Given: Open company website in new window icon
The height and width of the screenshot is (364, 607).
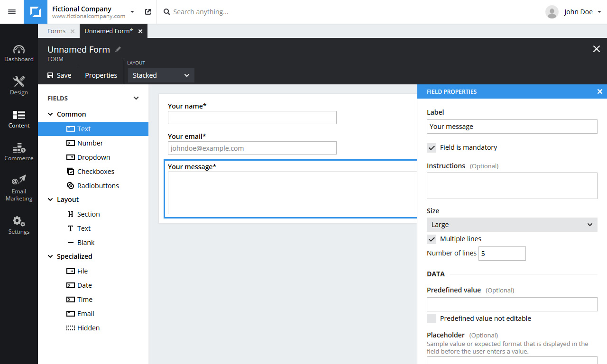Looking at the screenshot, I should click(148, 12).
